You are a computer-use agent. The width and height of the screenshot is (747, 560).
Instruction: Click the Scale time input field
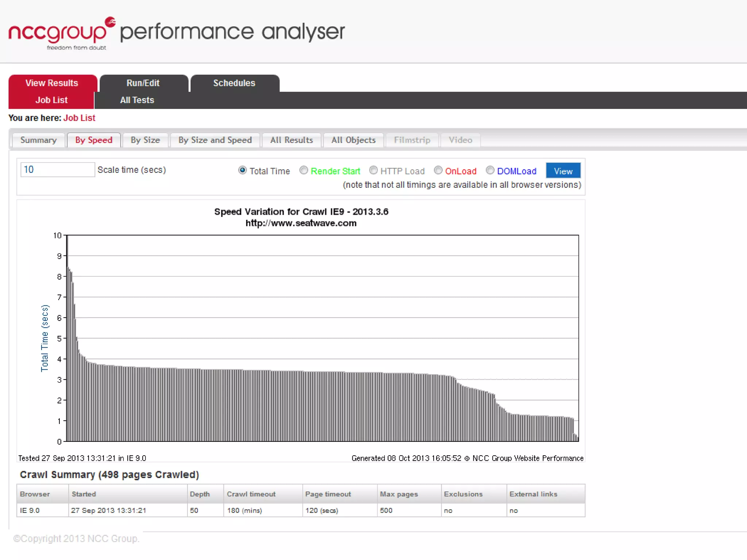click(58, 170)
